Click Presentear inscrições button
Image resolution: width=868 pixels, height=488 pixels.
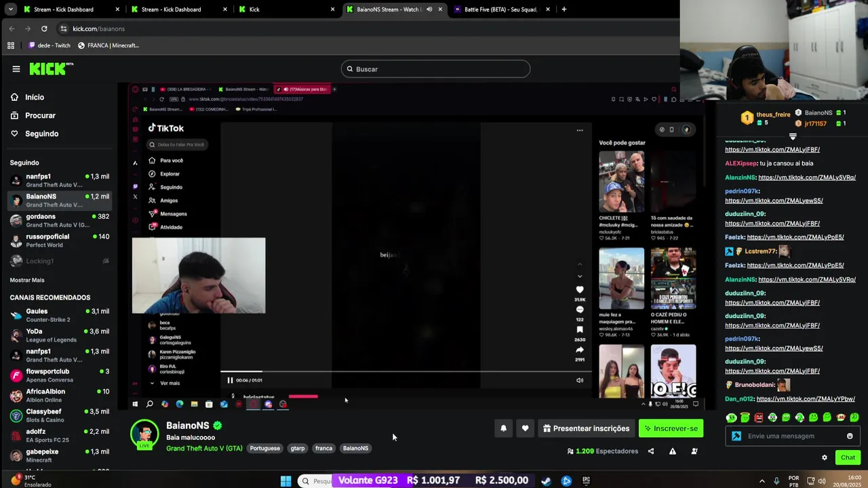pyautogui.click(x=586, y=428)
